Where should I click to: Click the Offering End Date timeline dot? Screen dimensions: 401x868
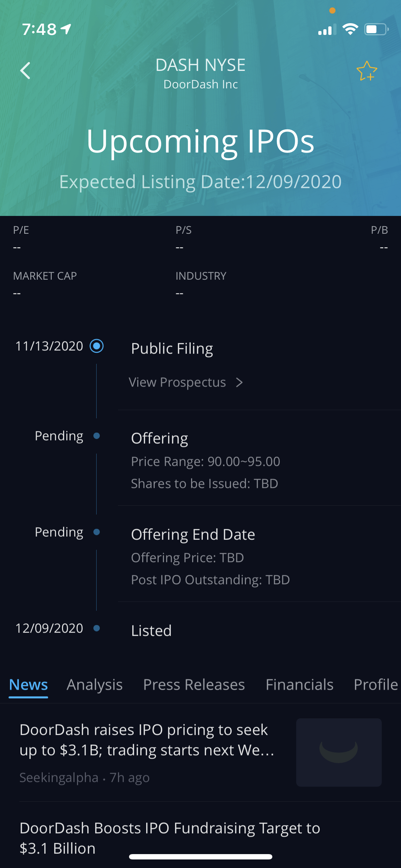coord(97,532)
